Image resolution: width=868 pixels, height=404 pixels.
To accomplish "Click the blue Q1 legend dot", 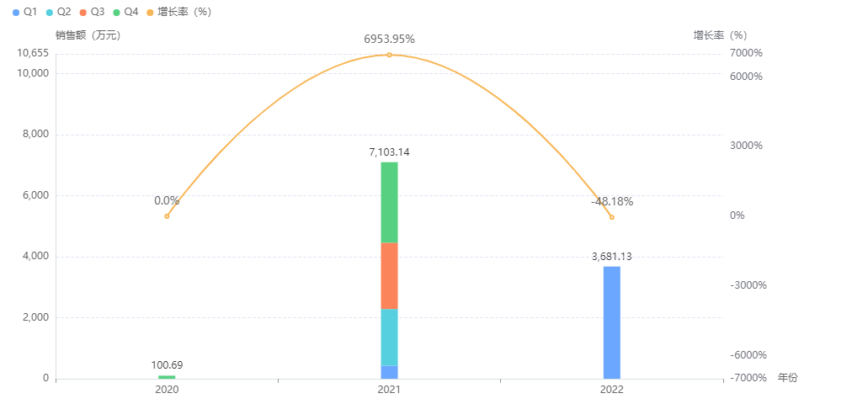I will click(16, 12).
